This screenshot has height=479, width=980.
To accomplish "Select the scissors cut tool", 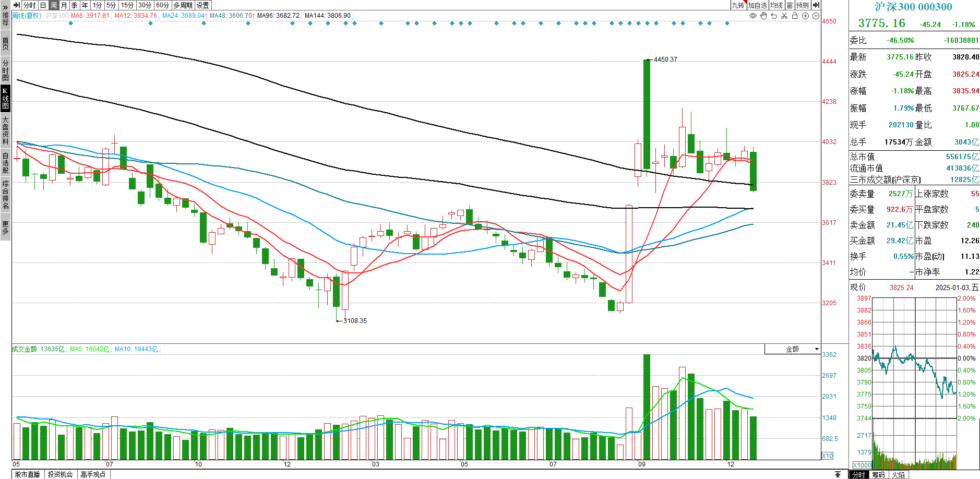I will pyautogui.click(x=784, y=16).
